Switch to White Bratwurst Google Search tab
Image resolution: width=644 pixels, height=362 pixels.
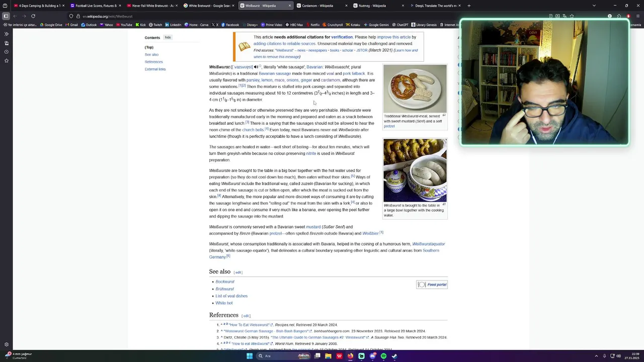208,6
